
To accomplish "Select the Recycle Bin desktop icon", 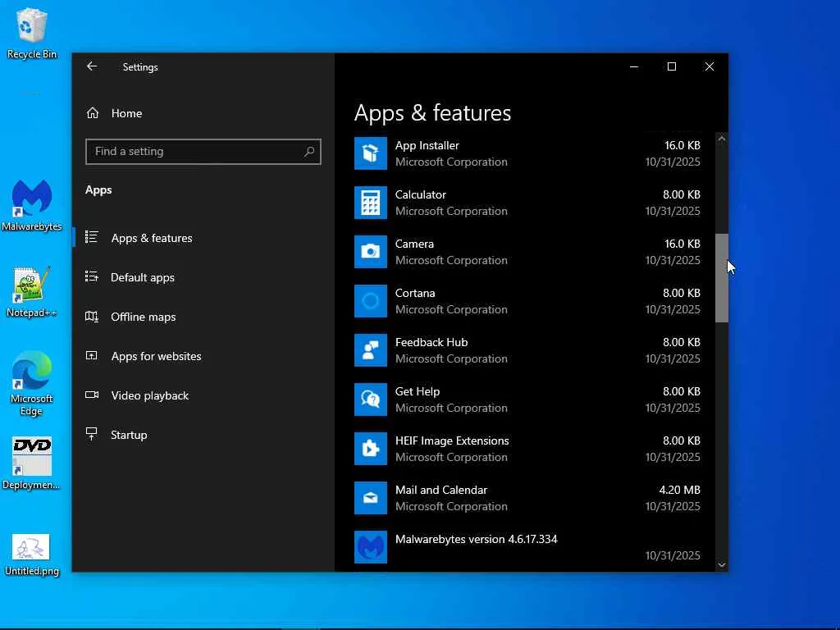I will point(32,33).
